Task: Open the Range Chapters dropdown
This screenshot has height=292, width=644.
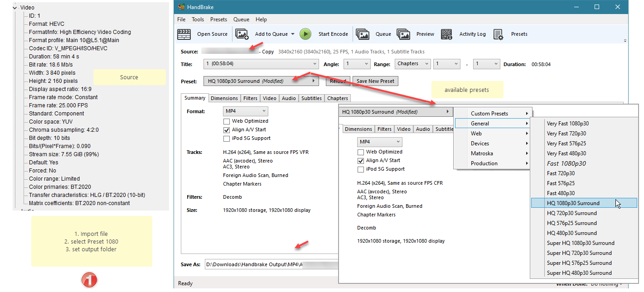Action: coord(412,64)
